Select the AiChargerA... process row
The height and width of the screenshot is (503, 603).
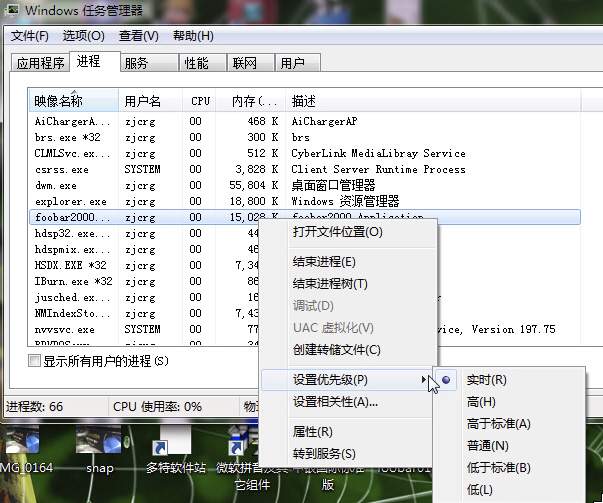305,121
